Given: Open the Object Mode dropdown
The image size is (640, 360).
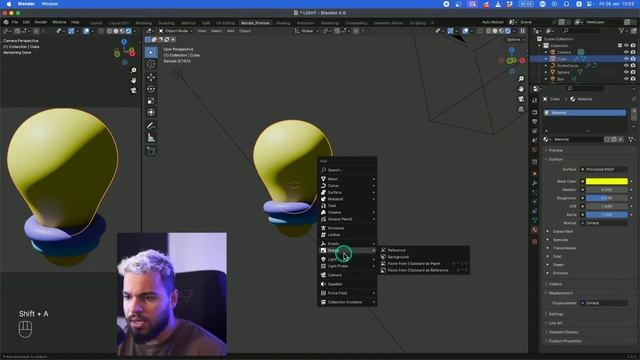Looking at the screenshot, I should (176, 31).
